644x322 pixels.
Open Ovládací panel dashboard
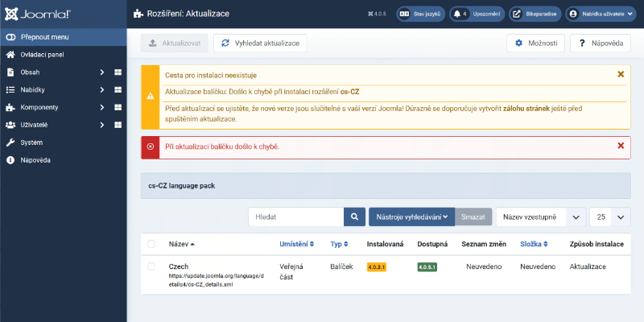[x=64, y=55]
